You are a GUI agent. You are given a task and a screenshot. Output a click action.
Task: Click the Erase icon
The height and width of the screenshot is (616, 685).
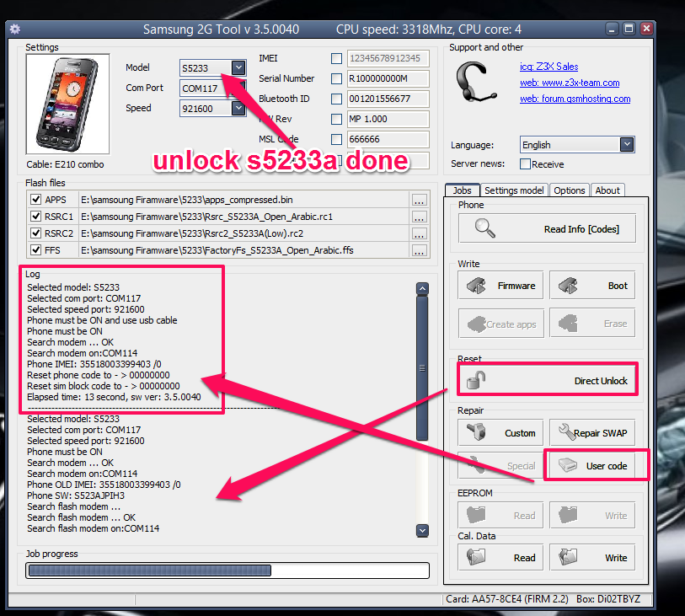tap(569, 324)
